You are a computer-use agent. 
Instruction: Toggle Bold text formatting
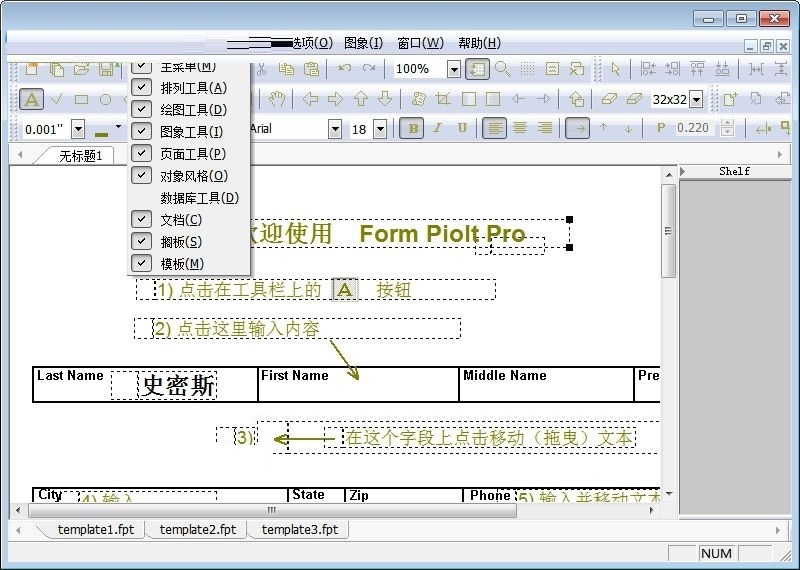pyautogui.click(x=413, y=129)
